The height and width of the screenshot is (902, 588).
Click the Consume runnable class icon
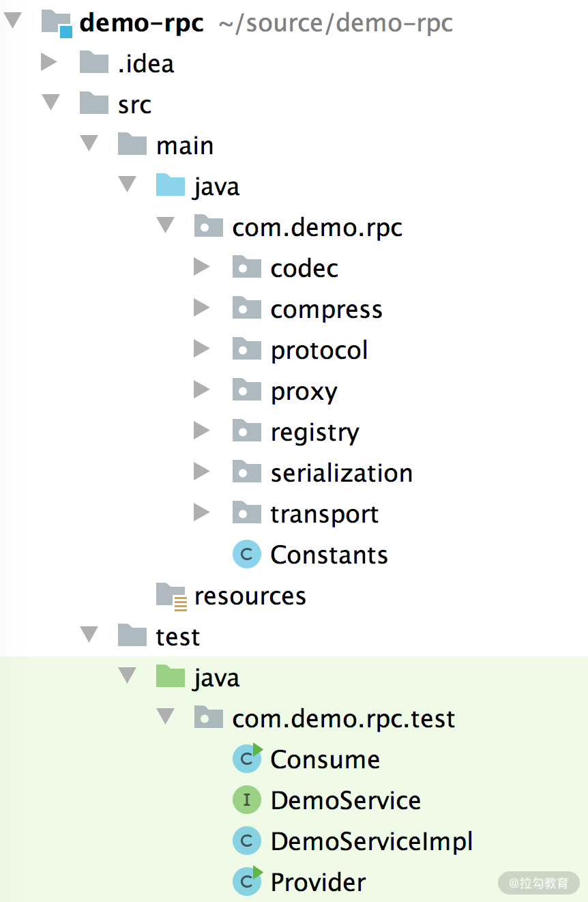247,759
